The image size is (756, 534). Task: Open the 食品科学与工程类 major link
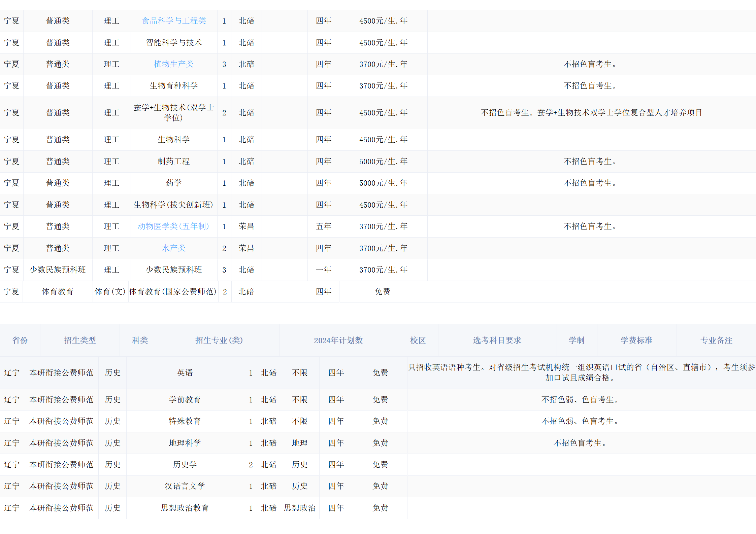click(174, 21)
